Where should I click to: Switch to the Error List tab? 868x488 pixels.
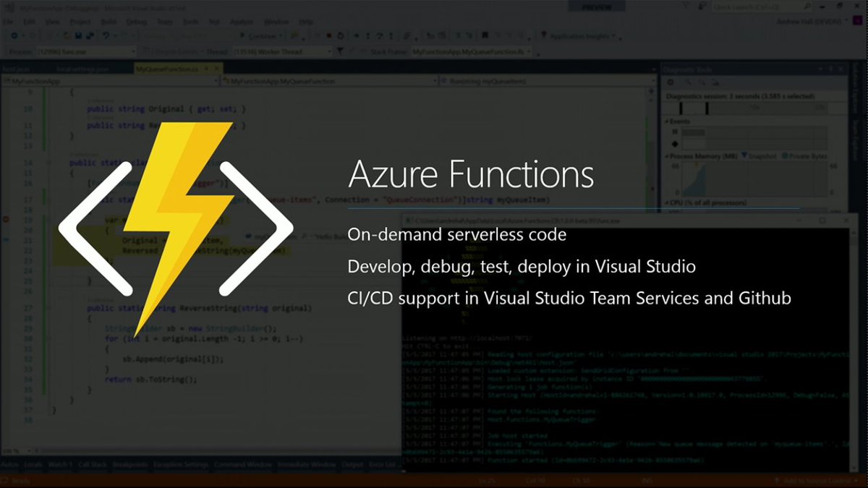(382, 464)
